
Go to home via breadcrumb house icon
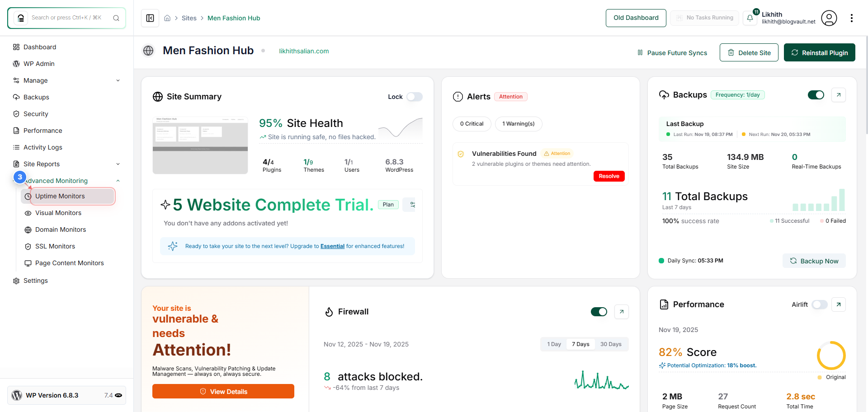(167, 18)
